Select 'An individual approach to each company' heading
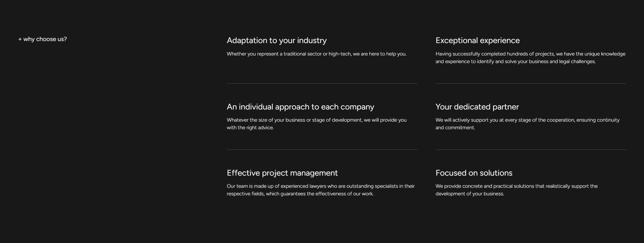The image size is (644, 243). pos(300,107)
